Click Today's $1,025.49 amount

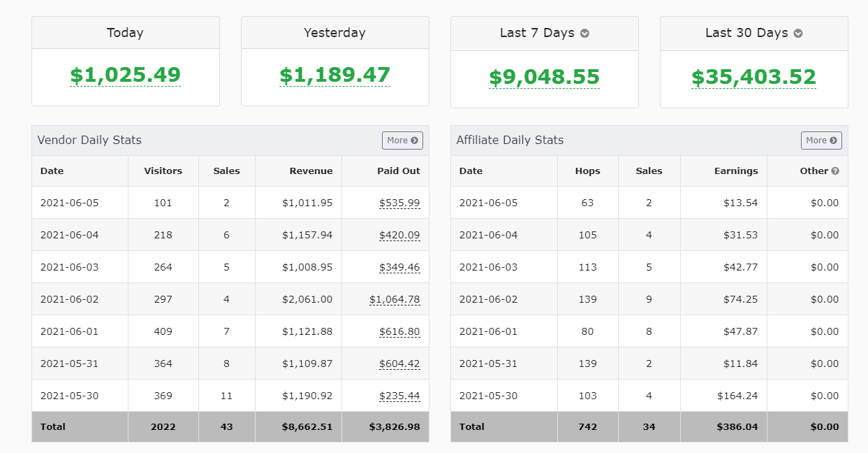coord(125,75)
